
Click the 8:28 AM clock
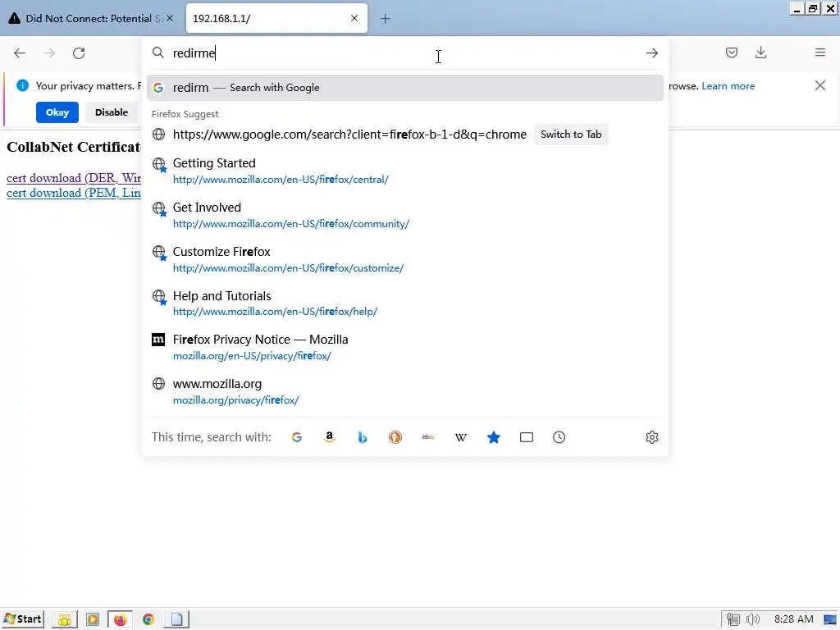(793, 619)
